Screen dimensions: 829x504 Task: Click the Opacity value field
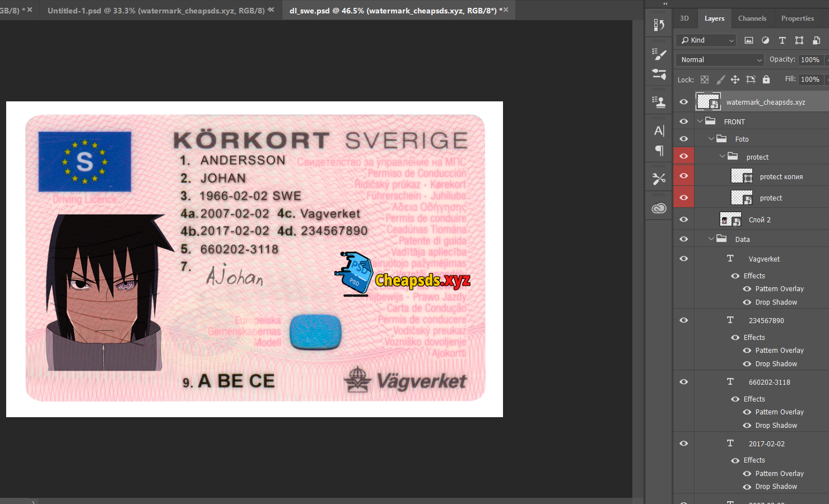[810, 60]
